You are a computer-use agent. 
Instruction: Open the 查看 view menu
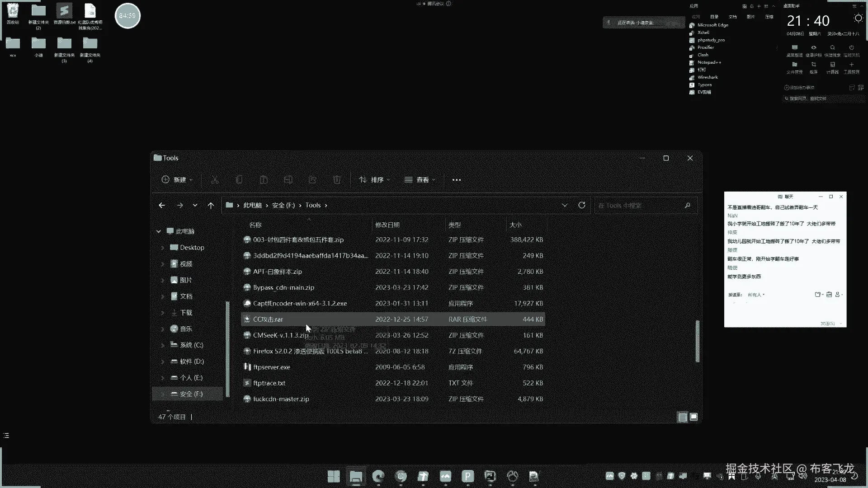(420, 180)
